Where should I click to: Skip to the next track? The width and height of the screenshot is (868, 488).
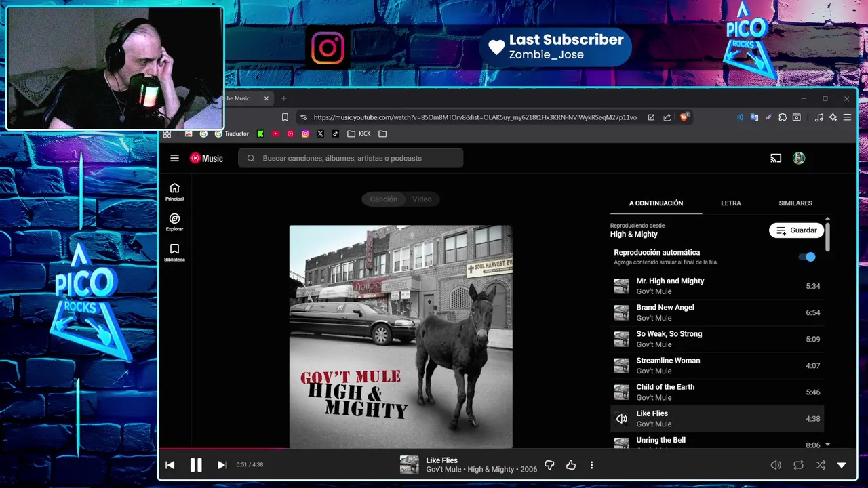point(222,465)
